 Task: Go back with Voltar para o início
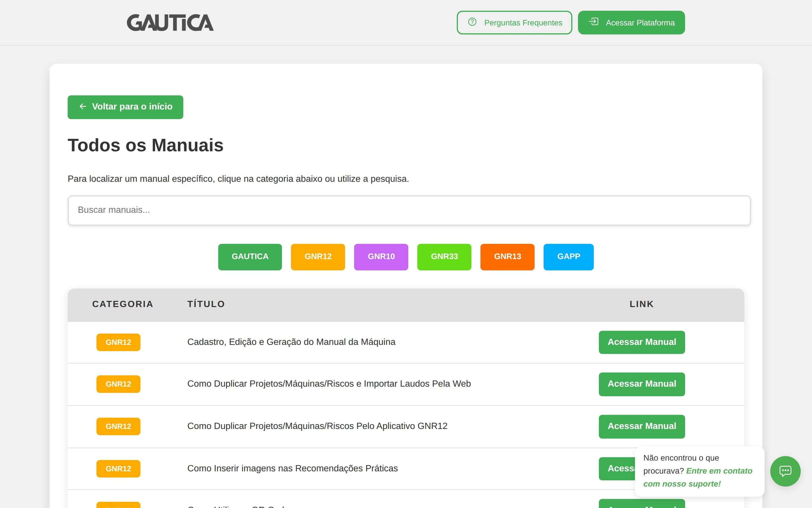(125, 107)
